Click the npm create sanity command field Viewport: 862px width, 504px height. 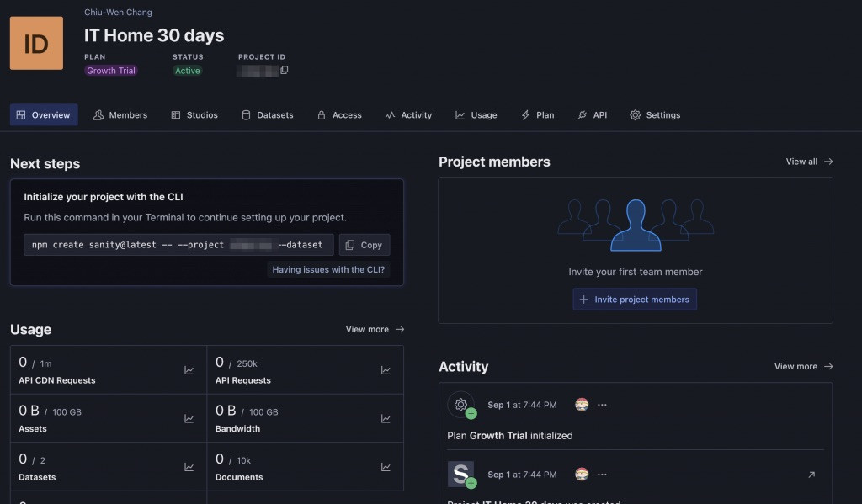pyautogui.click(x=178, y=245)
